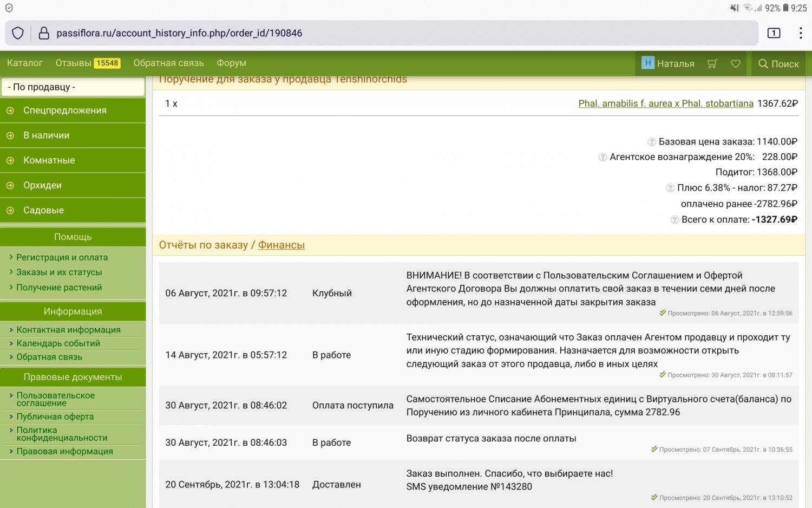
Task: Click the Поиск search button
Action: pyautogui.click(x=778, y=64)
